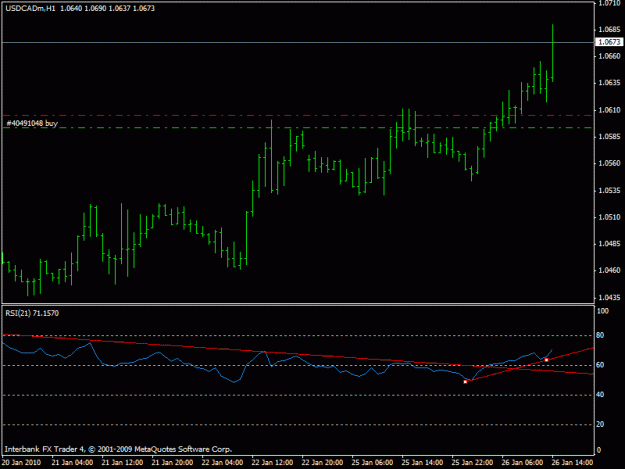Click the Interbank FX Trader 4 copyright text

[x=118, y=449]
